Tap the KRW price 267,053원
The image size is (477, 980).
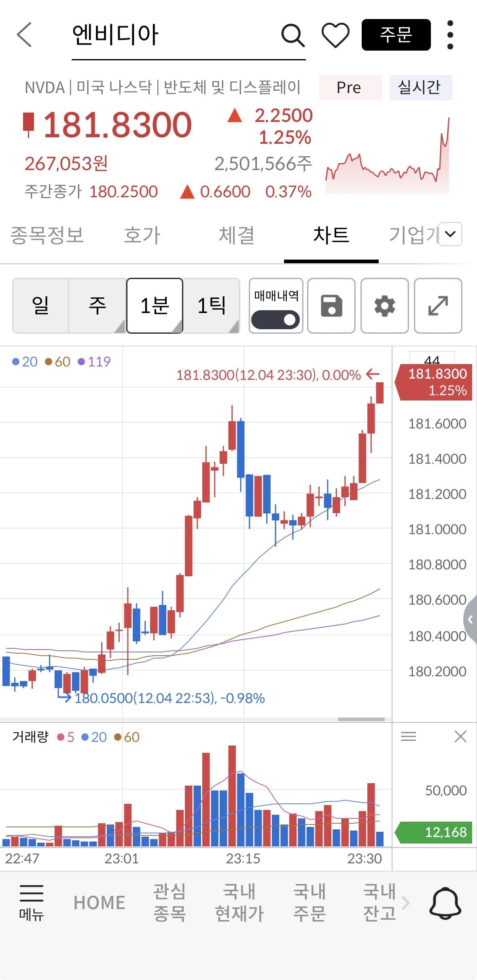pyautogui.click(x=66, y=164)
